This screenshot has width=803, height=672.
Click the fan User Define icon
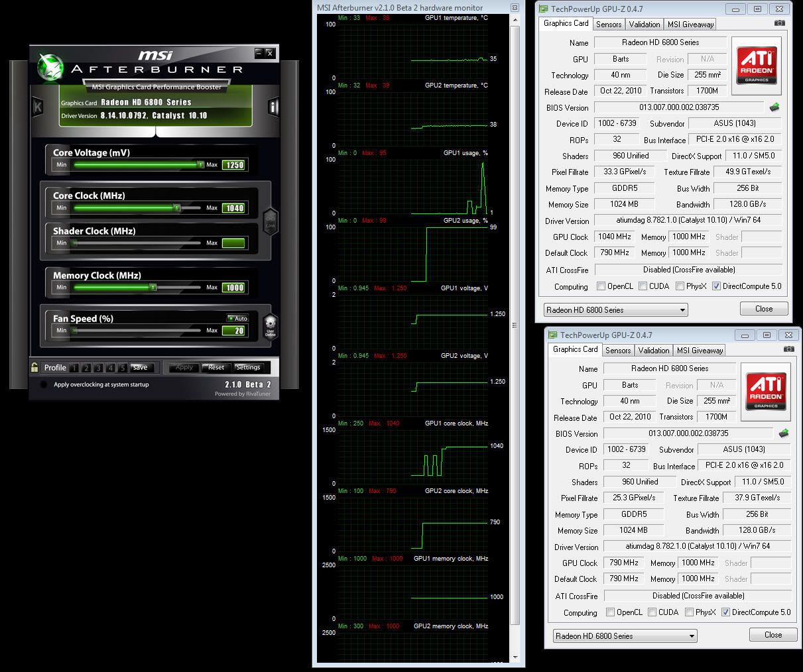coord(270,327)
